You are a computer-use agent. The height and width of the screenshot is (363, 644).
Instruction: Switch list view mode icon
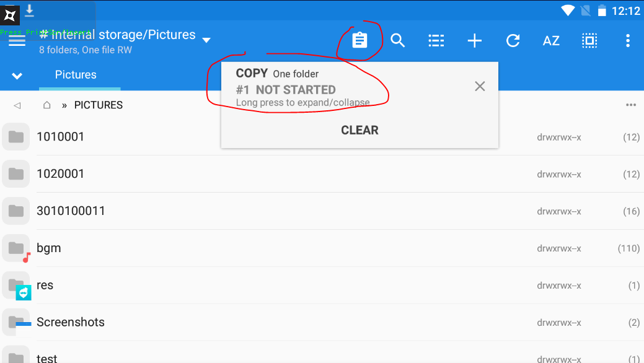point(436,41)
